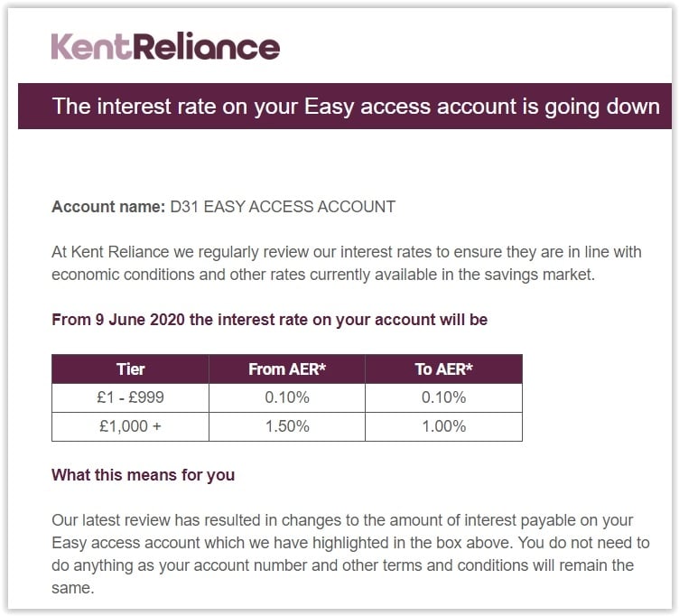Click the 1.50% rate cell

coord(286,426)
